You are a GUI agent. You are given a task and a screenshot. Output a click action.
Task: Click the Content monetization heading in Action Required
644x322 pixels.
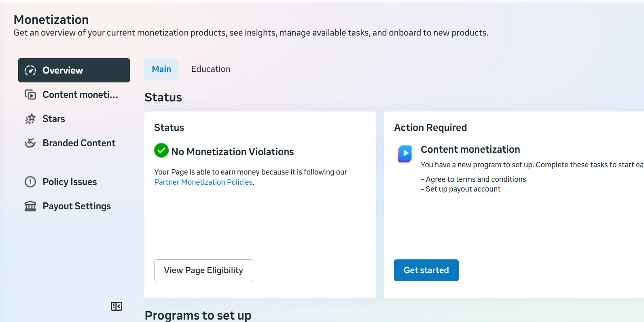click(470, 149)
